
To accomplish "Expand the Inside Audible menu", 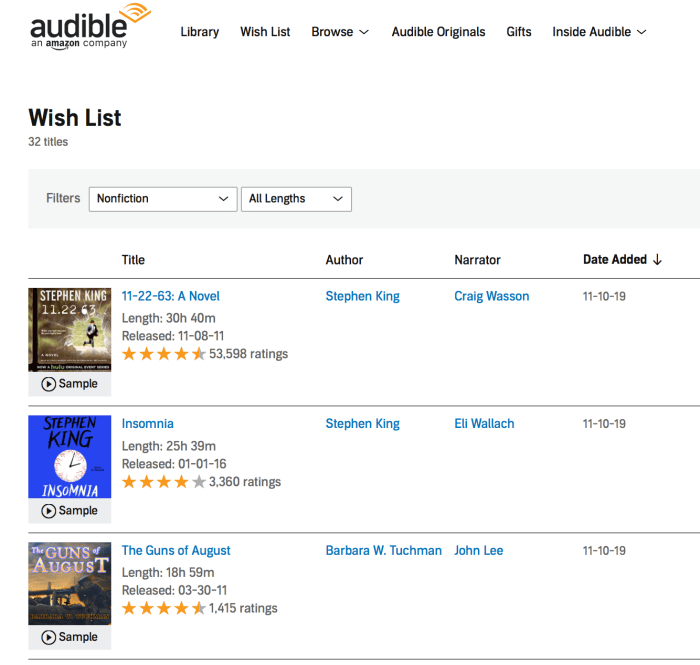I will [599, 32].
